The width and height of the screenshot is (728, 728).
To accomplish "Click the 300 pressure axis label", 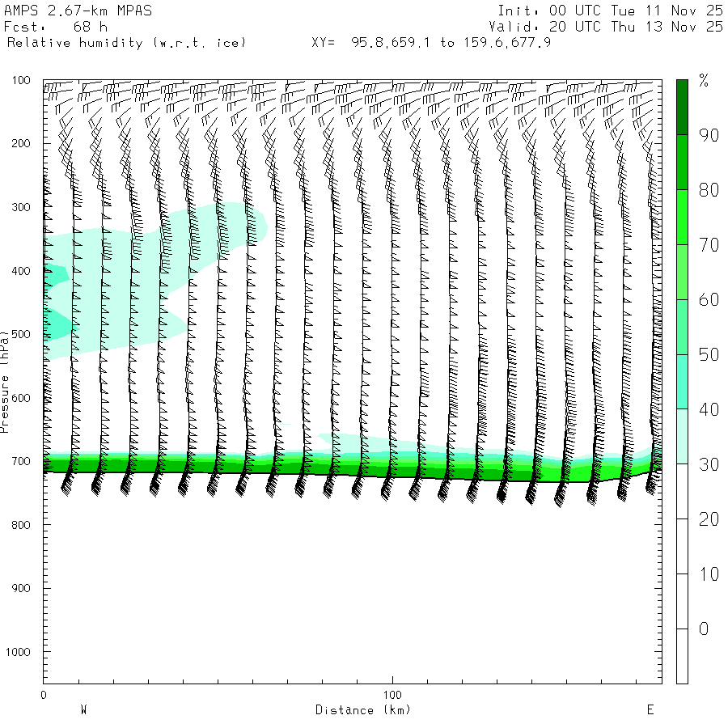I will pos(21,207).
